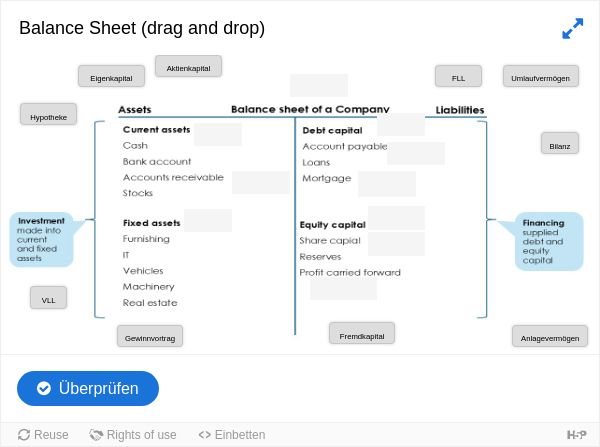
Task: Click the H5P logo icon
Action: click(x=576, y=435)
